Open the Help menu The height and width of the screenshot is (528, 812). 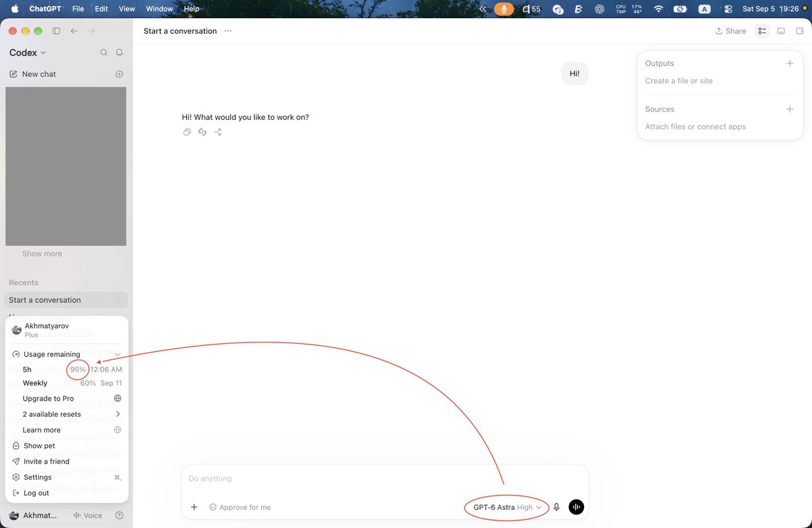click(191, 9)
